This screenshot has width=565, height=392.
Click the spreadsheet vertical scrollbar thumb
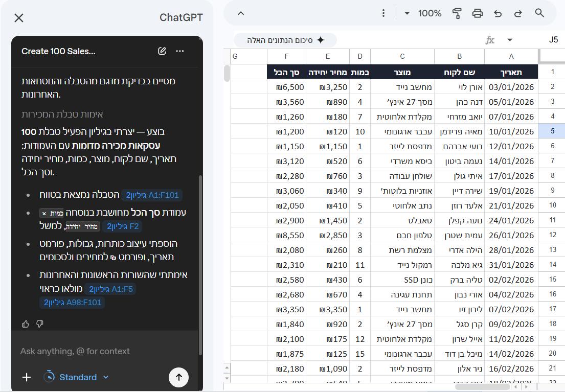click(x=227, y=73)
